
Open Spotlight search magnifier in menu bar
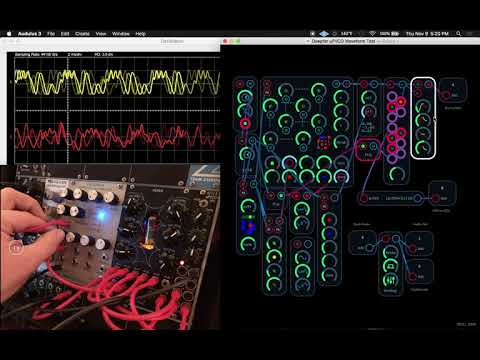coord(459,34)
